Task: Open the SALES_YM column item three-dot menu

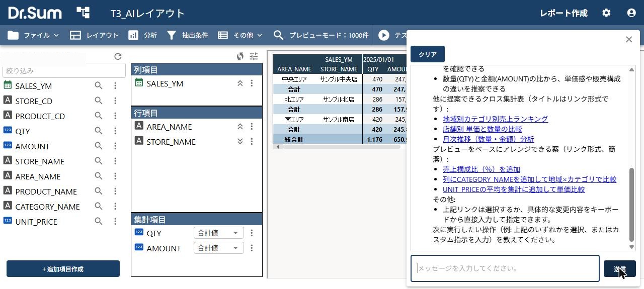Action: [252, 83]
